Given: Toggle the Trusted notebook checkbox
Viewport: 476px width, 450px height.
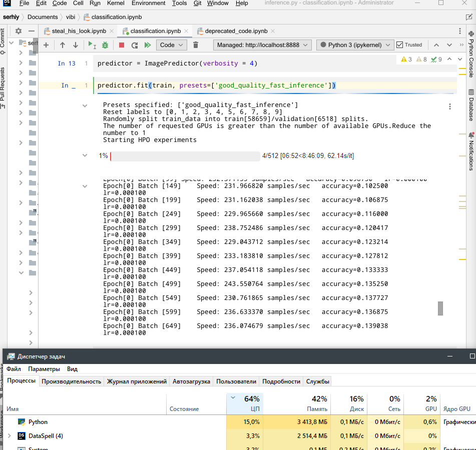Looking at the screenshot, I should [400, 45].
